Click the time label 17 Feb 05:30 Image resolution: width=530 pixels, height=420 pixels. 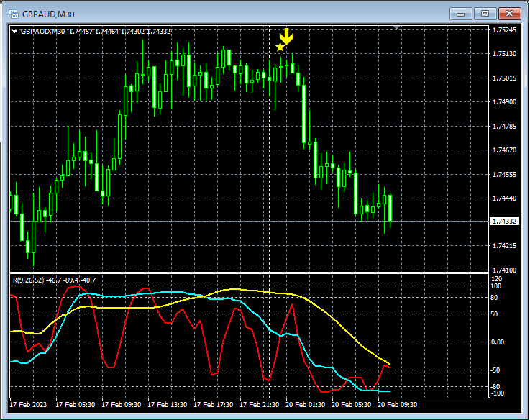pyautogui.click(x=75, y=404)
